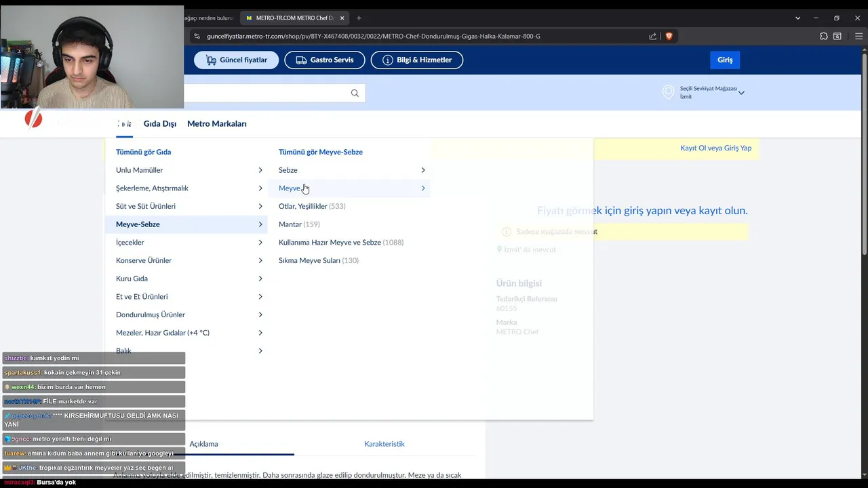Click the Brave Shields lion icon
This screenshot has height=488, width=868.
pyautogui.click(x=669, y=36)
